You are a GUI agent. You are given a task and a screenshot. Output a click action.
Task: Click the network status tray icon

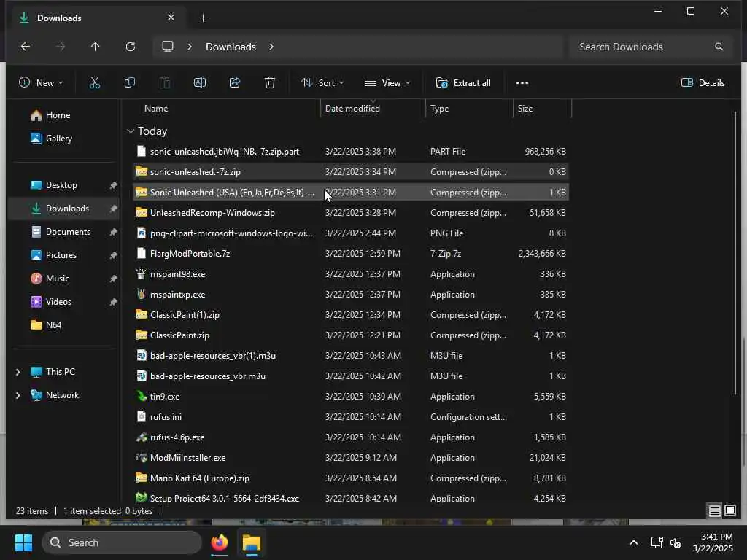pos(657,542)
